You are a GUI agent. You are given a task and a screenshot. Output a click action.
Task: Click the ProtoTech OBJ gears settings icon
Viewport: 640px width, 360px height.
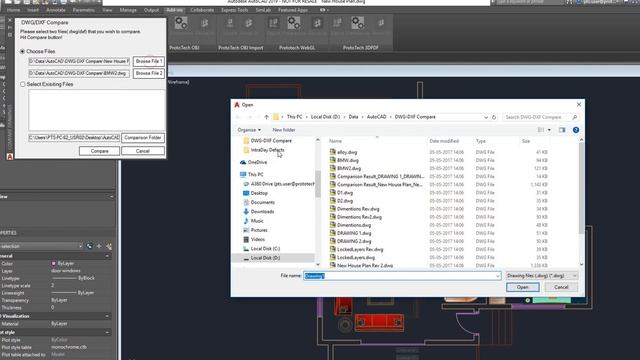click(181, 23)
